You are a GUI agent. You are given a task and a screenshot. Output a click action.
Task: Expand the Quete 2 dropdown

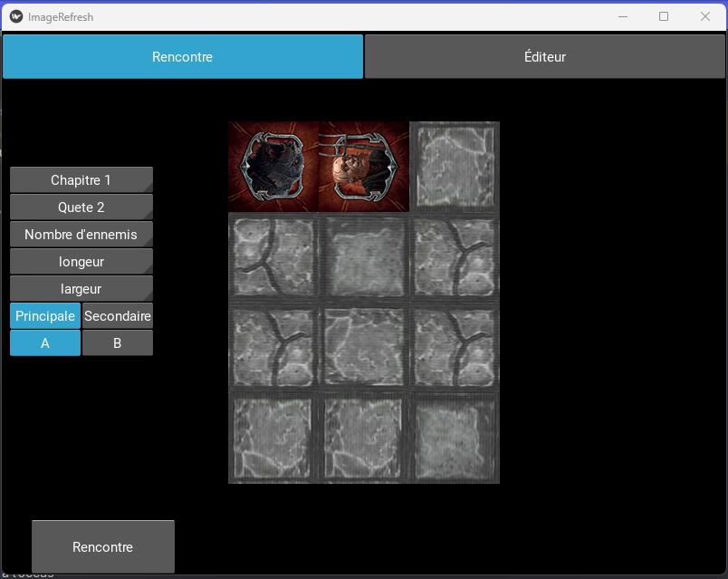coord(81,207)
